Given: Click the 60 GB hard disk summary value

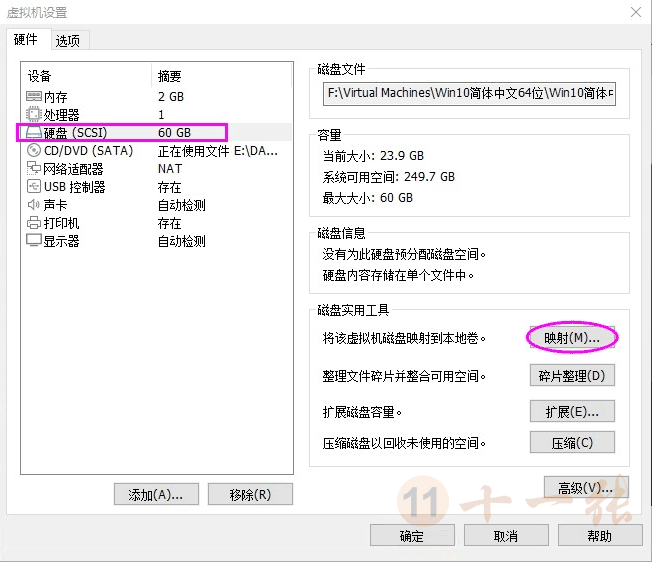Looking at the screenshot, I should click(x=175, y=133).
